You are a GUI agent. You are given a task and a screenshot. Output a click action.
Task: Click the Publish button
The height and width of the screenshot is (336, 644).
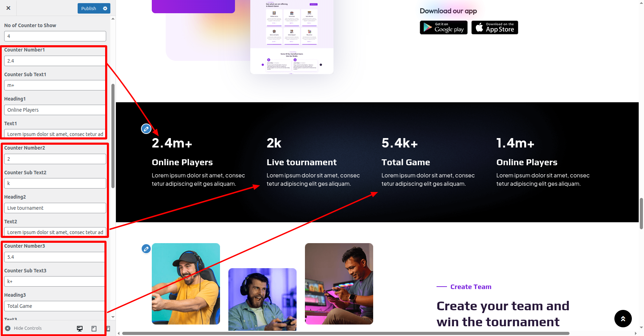(89, 8)
